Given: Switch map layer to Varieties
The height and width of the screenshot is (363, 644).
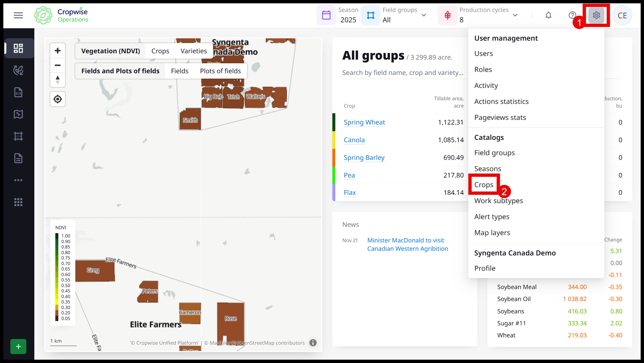Looking at the screenshot, I should click(x=193, y=51).
